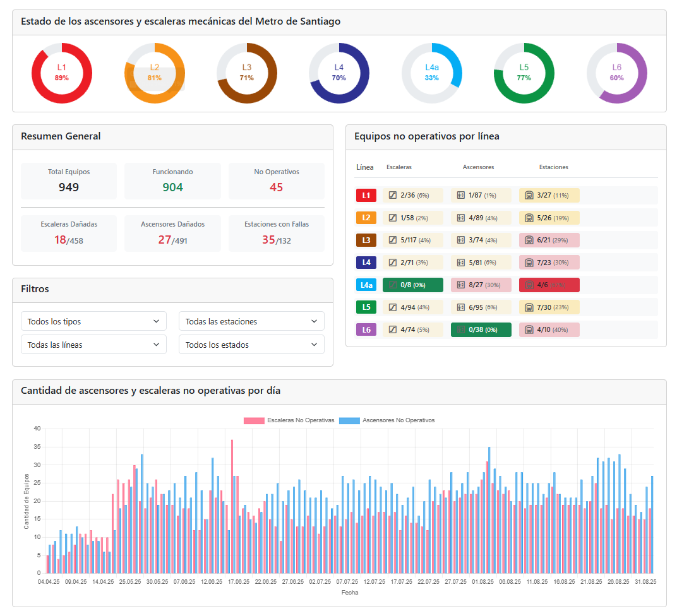Click the escalator icon in the L2 row
The height and width of the screenshot is (616, 677).
click(x=392, y=218)
